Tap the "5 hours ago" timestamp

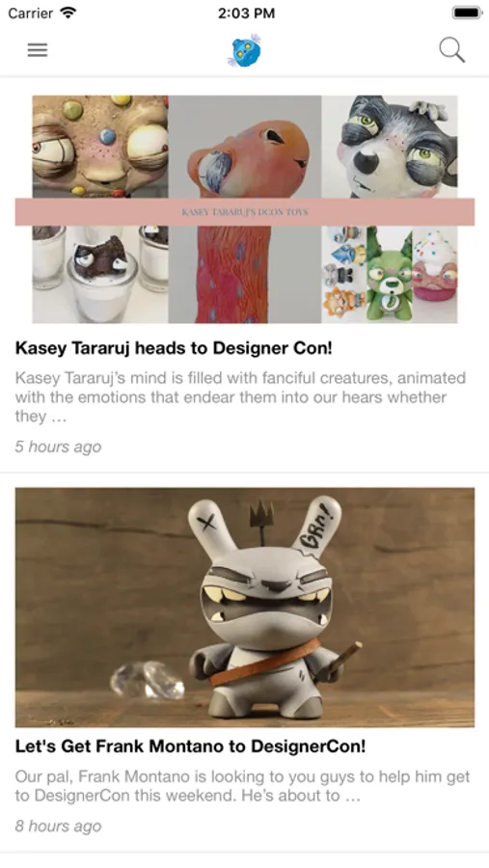58,447
